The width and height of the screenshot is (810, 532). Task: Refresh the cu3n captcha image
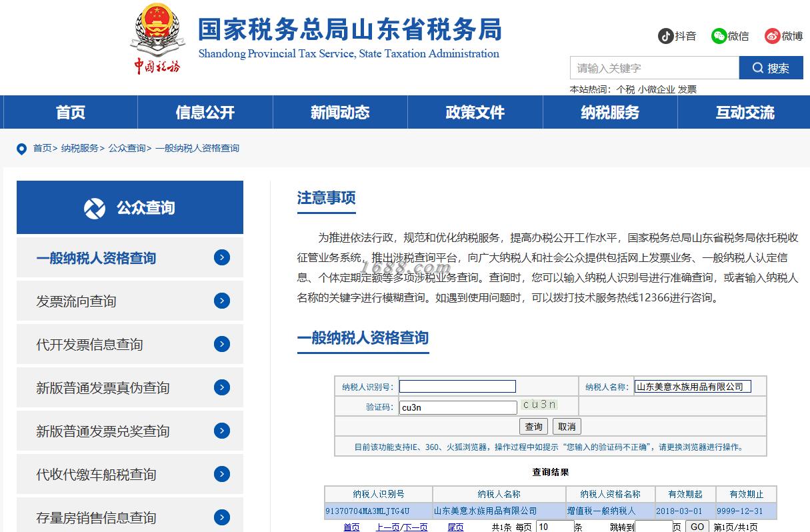[x=539, y=405]
